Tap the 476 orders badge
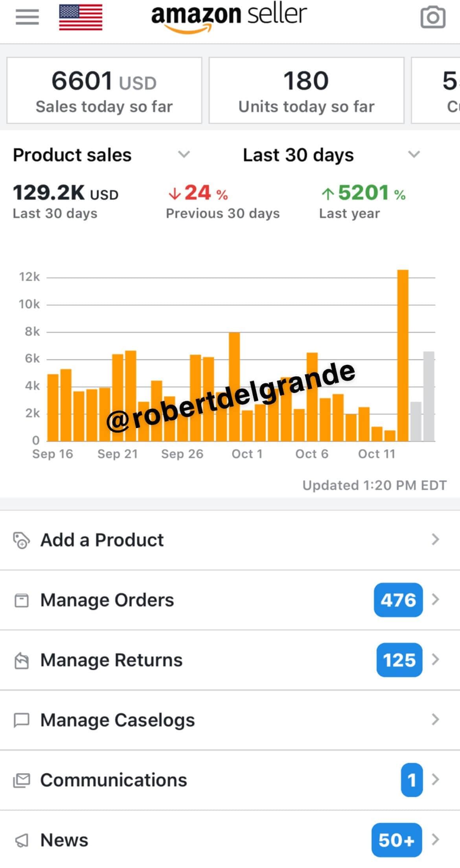Viewport: 460px width, 868px height. (398, 600)
